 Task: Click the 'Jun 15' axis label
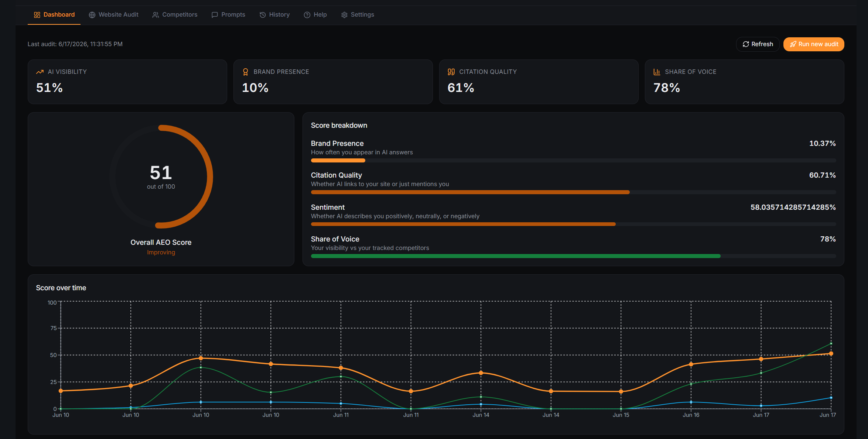621,415
